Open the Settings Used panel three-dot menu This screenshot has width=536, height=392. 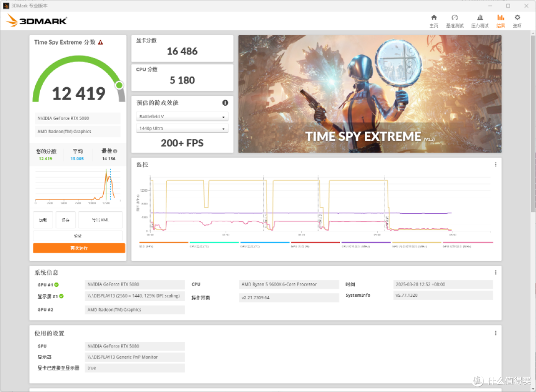pyautogui.click(x=495, y=333)
